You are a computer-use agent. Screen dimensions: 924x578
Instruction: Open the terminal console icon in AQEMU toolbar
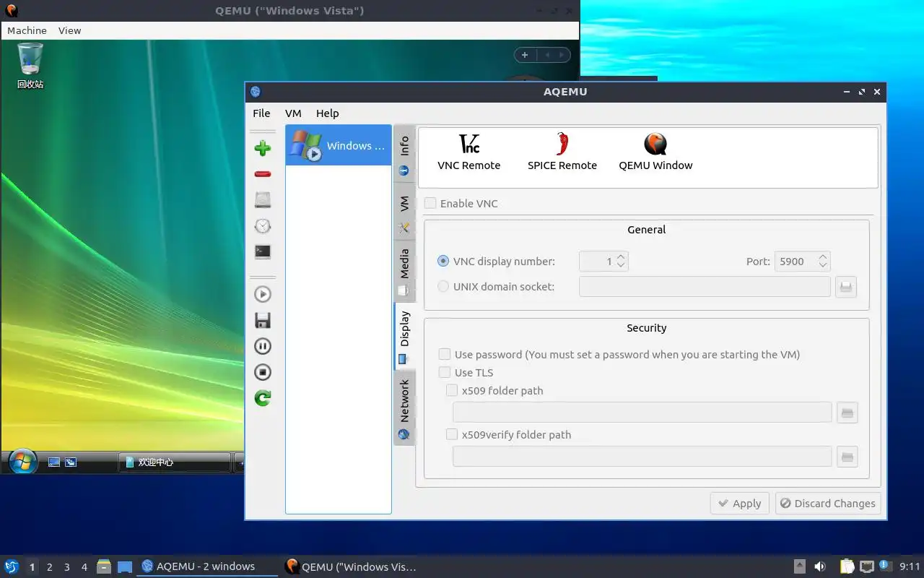263,252
